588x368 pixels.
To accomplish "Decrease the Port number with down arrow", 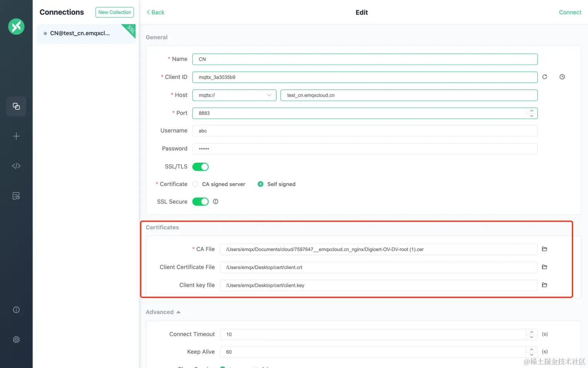I will [x=532, y=116].
